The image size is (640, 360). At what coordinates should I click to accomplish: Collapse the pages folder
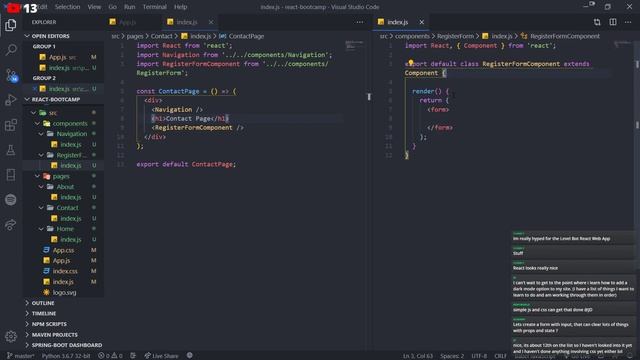pyautogui.click(x=63, y=176)
